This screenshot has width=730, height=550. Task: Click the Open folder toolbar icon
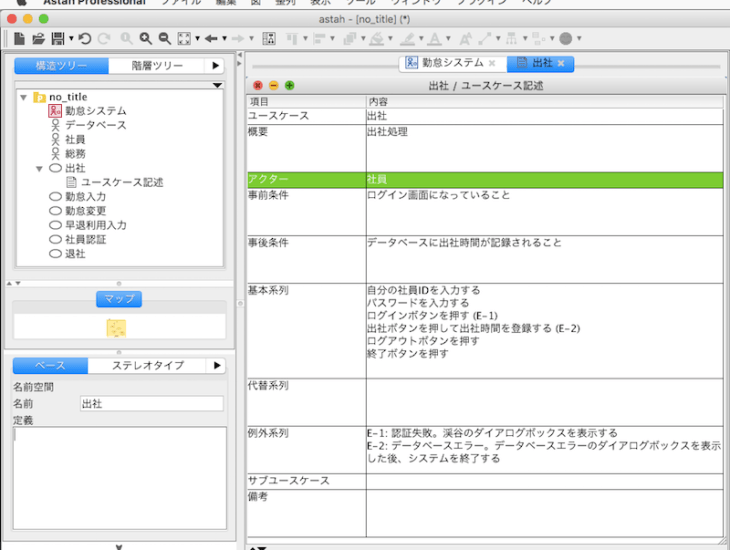38,38
